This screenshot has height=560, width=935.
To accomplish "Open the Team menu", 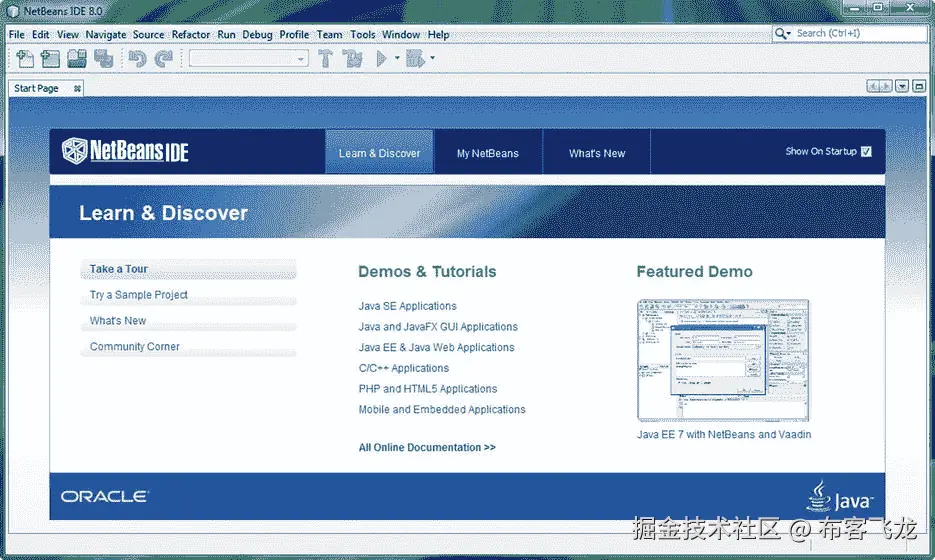I will (x=329, y=35).
